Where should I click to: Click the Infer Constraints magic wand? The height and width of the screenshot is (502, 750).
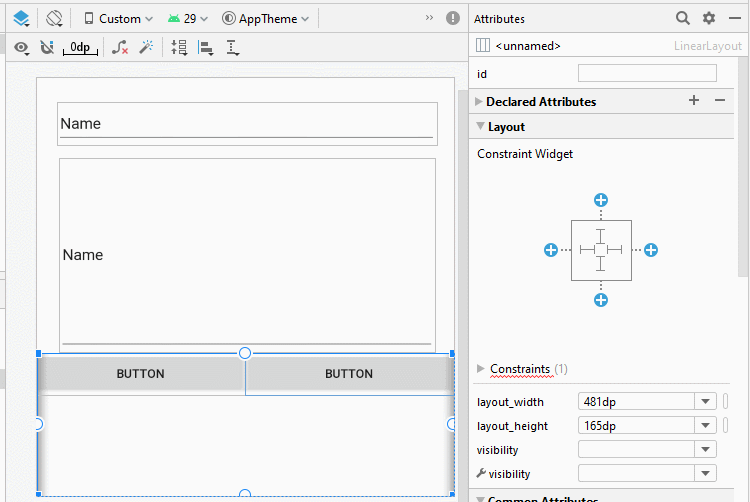[x=146, y=47]
